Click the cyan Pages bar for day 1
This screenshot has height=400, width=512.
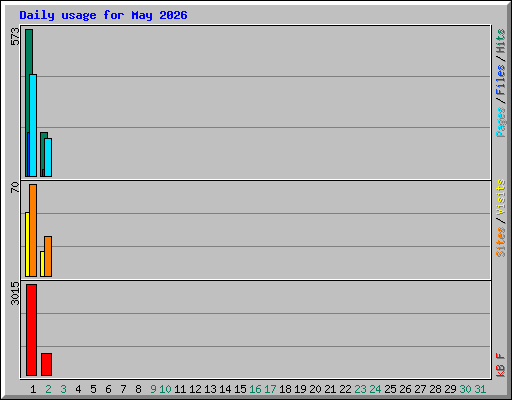(x=33, y=125)
